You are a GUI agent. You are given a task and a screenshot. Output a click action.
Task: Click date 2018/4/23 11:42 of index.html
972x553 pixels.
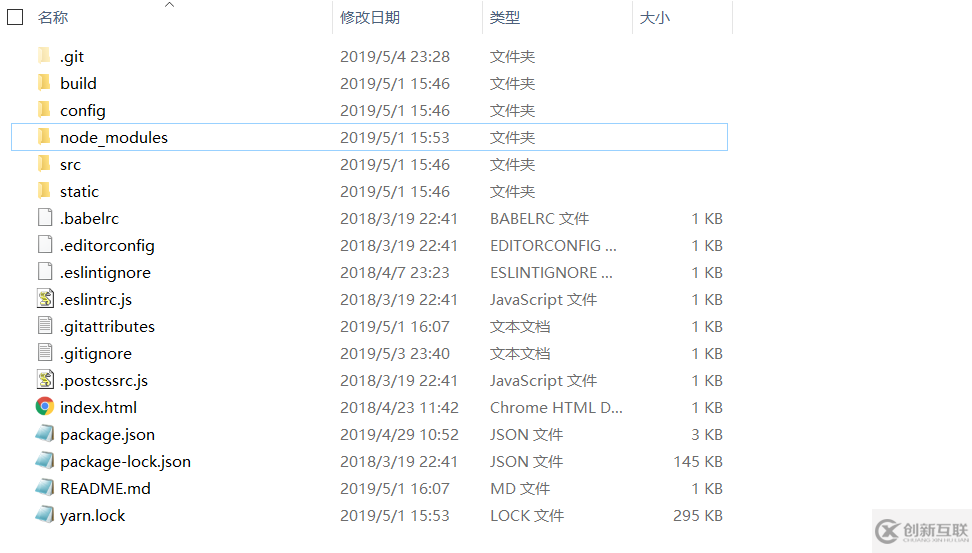399,407
